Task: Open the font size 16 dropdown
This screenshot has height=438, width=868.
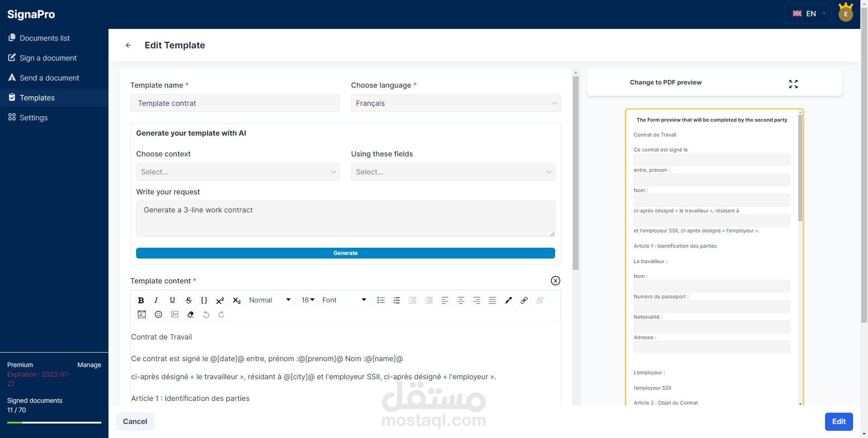Action: [x=308, y=300]
